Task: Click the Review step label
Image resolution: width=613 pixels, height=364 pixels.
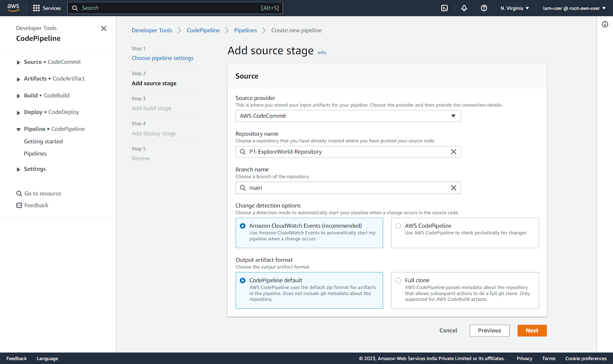Action: 141,159
